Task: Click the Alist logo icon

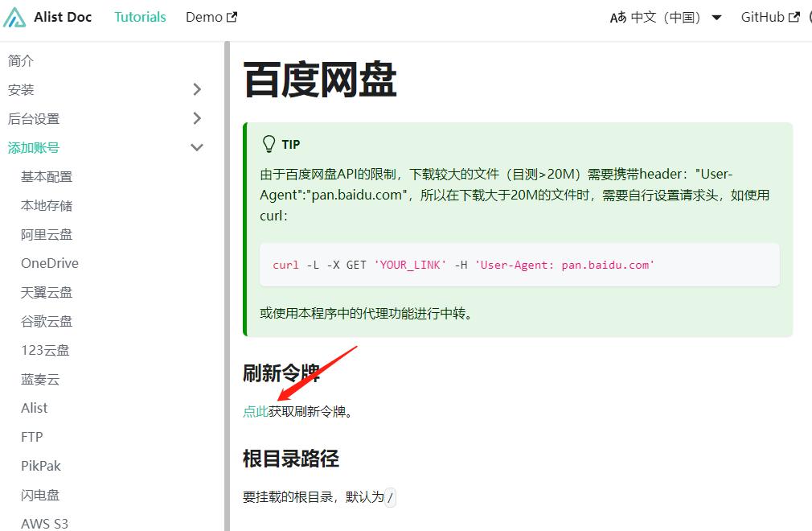Action: pyautogui.click(x=13, y=16)
